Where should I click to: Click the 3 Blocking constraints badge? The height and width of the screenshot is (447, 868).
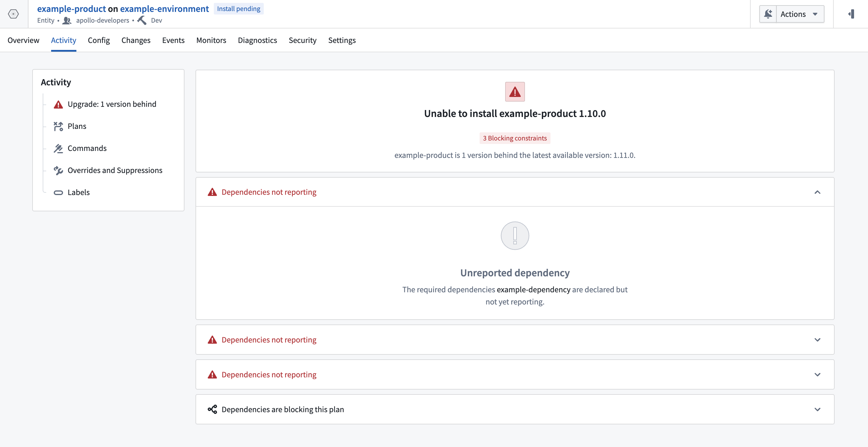514,138
